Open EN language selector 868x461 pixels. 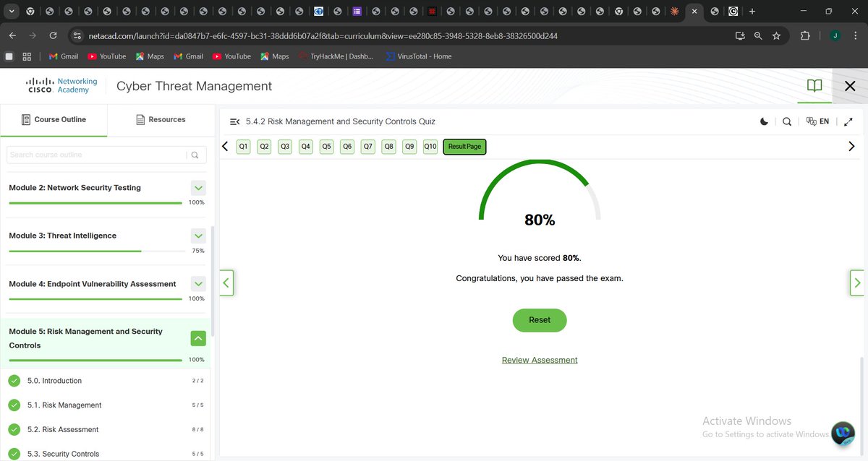(x=817, y=121)
